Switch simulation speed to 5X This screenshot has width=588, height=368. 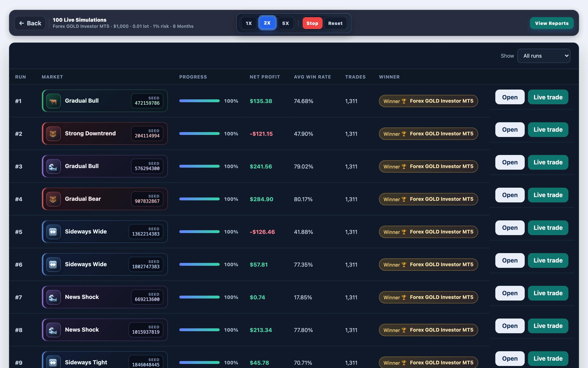[x=286, y=23]
